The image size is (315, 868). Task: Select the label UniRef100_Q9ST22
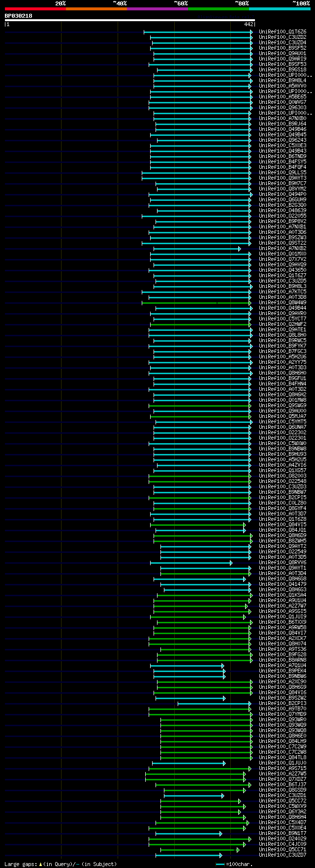[283, 243]
